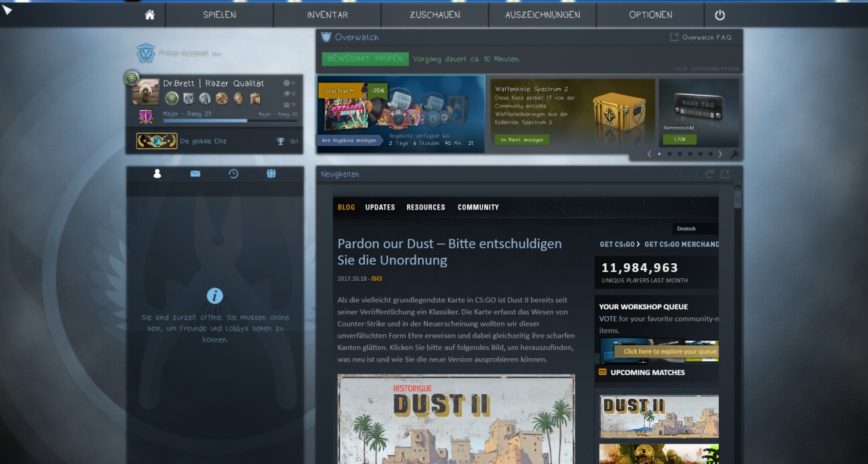Open the SPIELEN menu
This screenshot has width=868, height=464.
(220, 15)
